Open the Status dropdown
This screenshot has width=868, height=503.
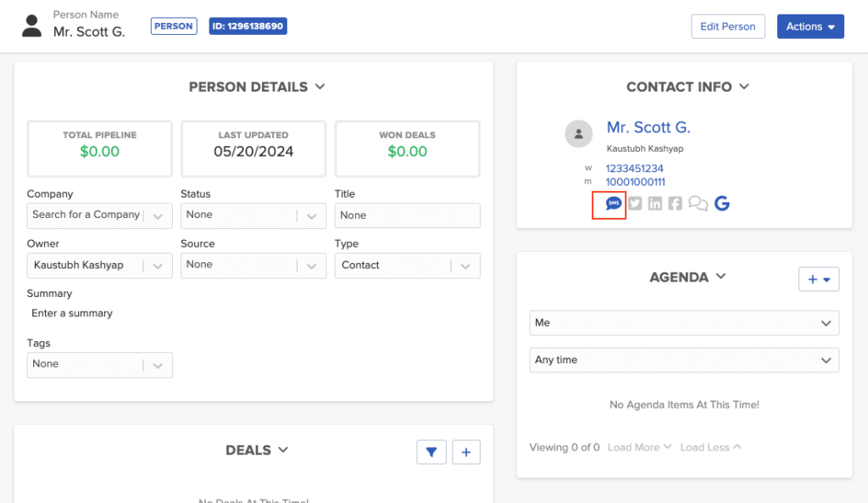click(253, 215)
